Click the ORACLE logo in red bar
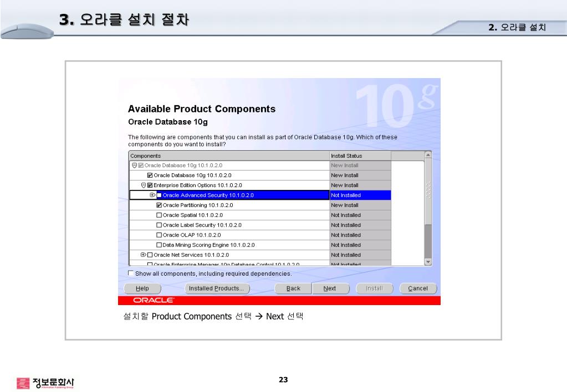This screenshot has width=567, height=392. (x=154, y=300)
